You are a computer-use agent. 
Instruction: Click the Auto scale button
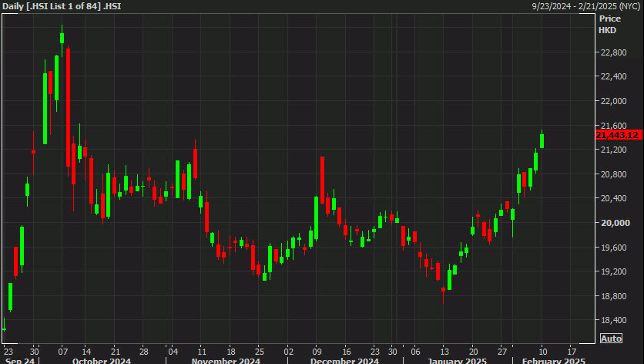[611, 339]
